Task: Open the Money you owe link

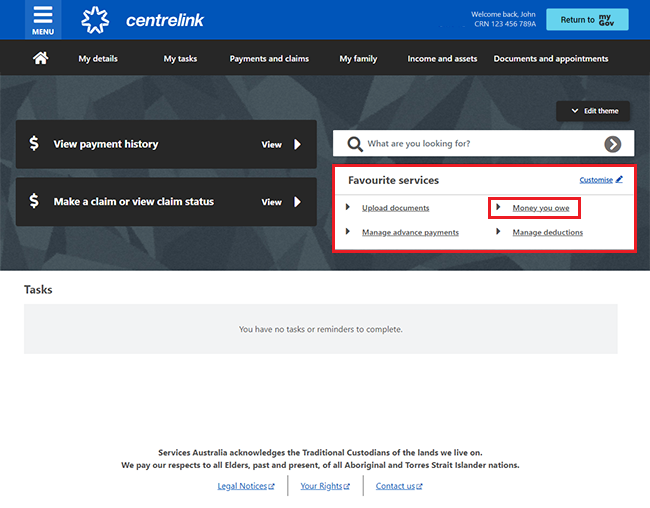Action: click(x=541, y=208)
